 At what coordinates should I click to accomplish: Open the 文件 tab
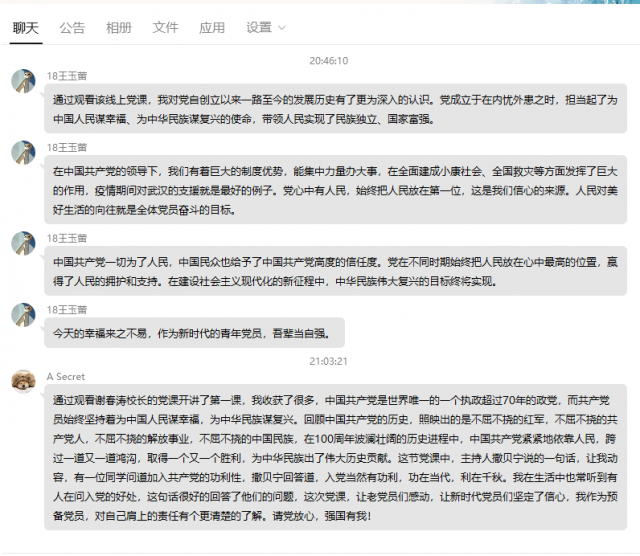click(x=165, y=28)
